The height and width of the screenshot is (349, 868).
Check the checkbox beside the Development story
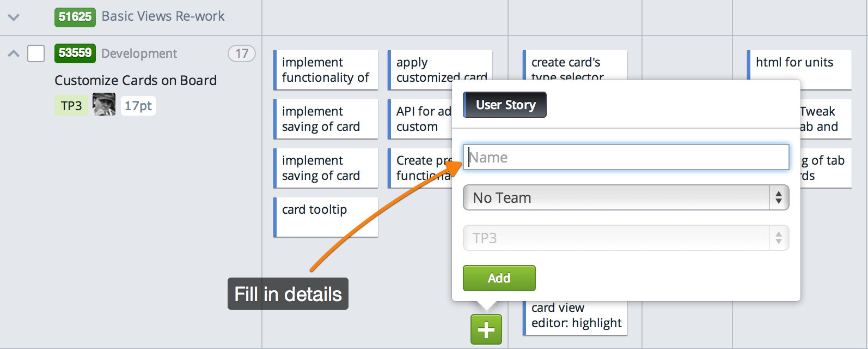(x=35, y=53)
